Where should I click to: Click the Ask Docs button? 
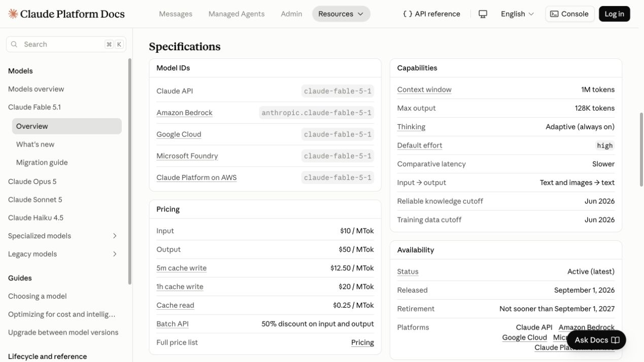tap(596, 340)
